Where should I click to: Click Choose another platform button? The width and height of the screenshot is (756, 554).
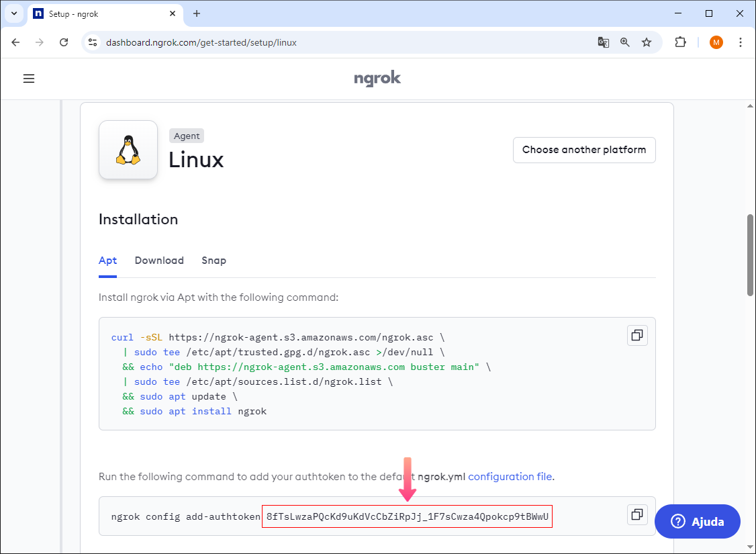coord(584,150)
